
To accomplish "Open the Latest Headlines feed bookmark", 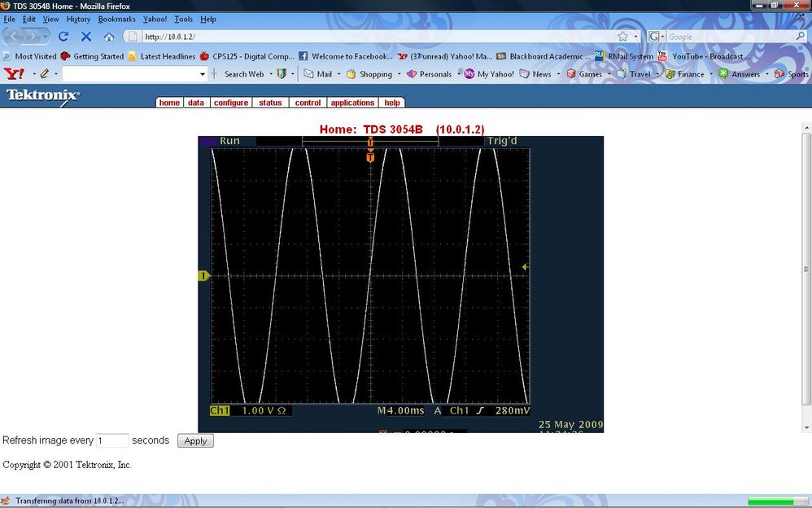I will 162,56.
